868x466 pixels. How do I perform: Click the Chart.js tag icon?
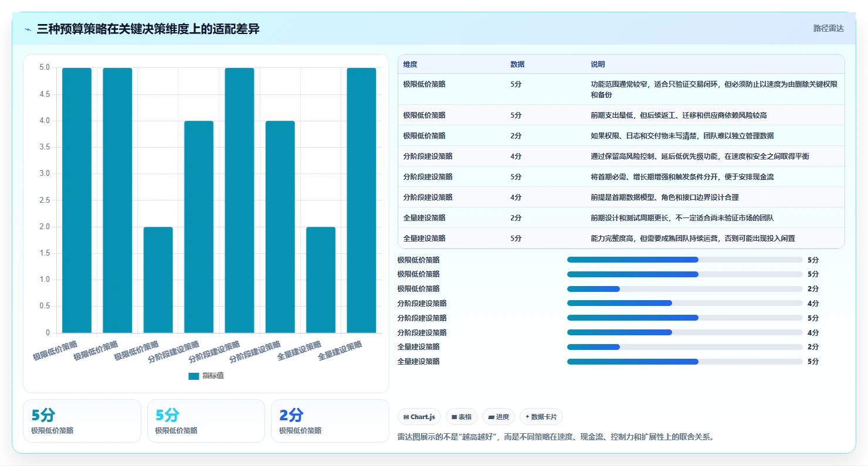click(x=406, y=417)
